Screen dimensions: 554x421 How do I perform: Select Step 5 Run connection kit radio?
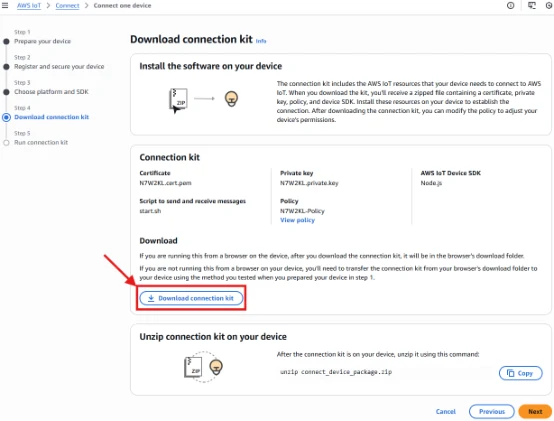coord(6,143)
